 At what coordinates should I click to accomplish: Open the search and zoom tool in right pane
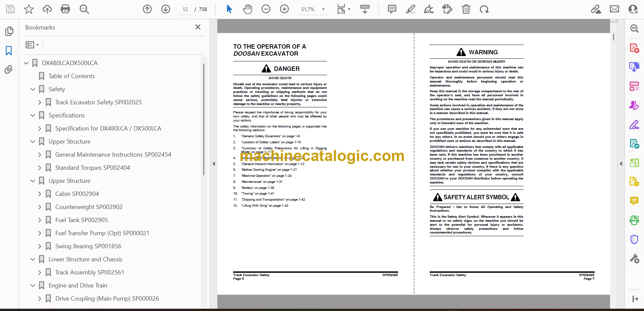click(634, 29)
